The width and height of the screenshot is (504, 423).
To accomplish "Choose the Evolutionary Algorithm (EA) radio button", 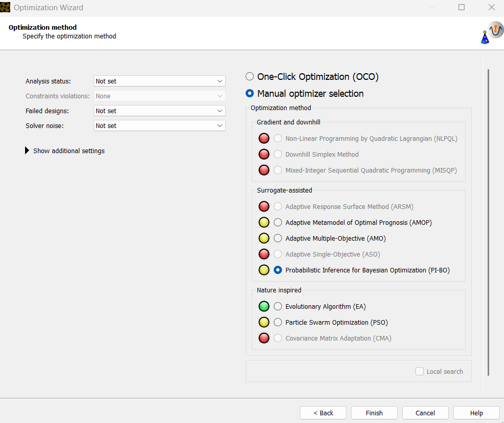I will (278, 306).
